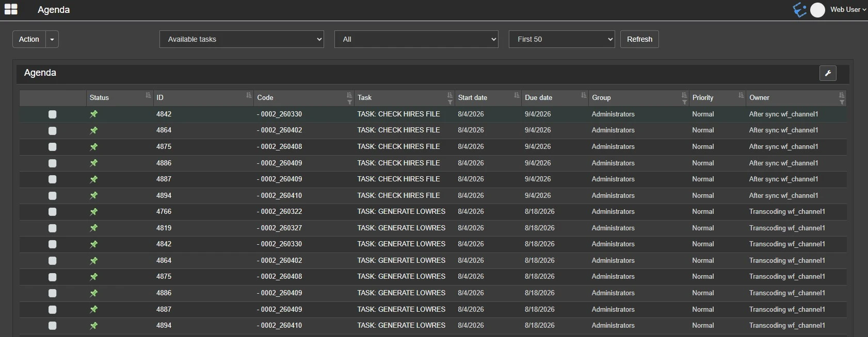Screen dimensions: 868x337
Task: Click code 0002_260322 cell
Action: 280,212
